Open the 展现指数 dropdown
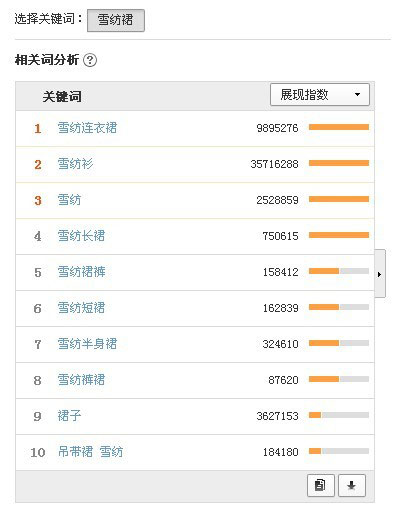The image size is (393, 514). click(x=319, y=95)
